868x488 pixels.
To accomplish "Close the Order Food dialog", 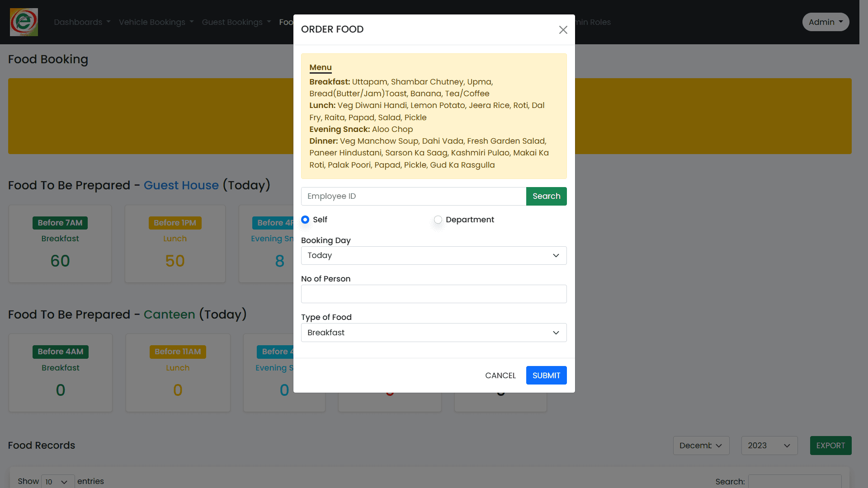I will pos(563,30).
